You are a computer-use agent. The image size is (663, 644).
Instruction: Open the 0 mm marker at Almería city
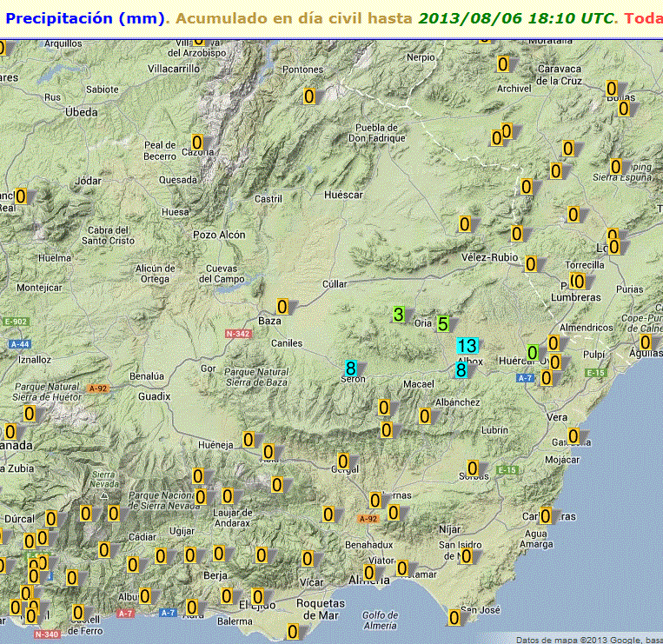[369, 573]
